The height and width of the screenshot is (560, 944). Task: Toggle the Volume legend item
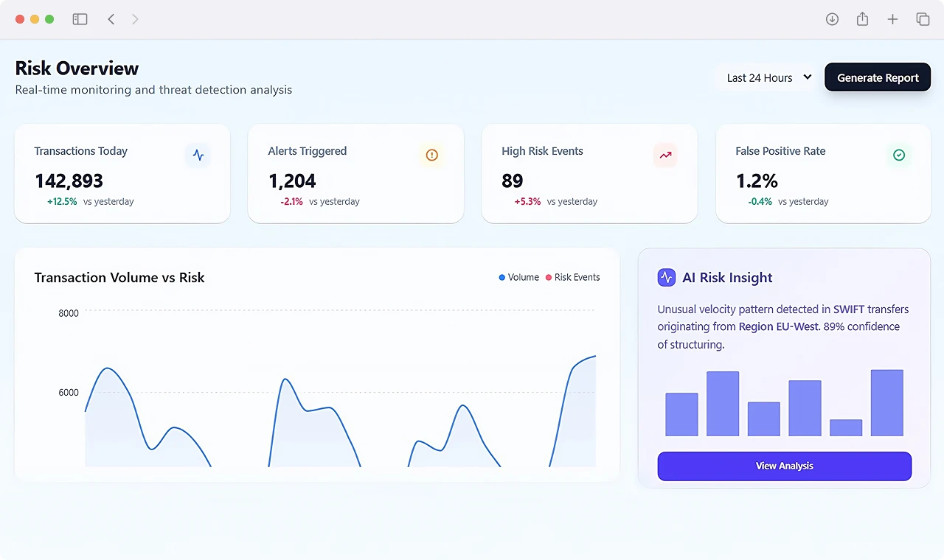point(519,277)
